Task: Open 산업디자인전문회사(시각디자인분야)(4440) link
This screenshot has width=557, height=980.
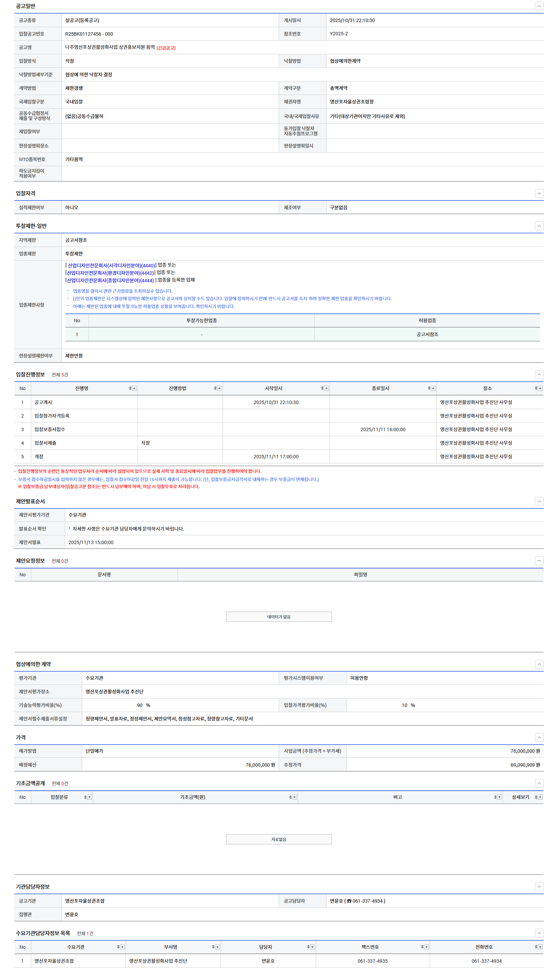Action: point(111,265)
